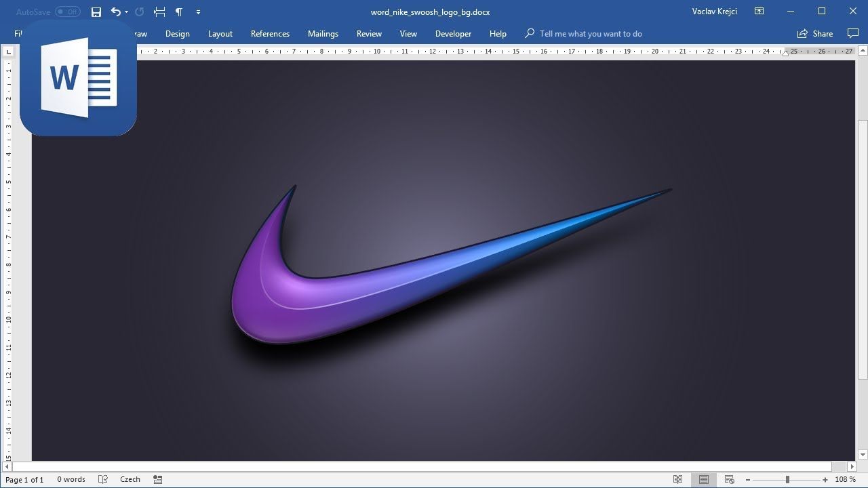Viewport: 868px width, 488px height.
Task: Open word count from 0 words
Action: coord(71,479)
